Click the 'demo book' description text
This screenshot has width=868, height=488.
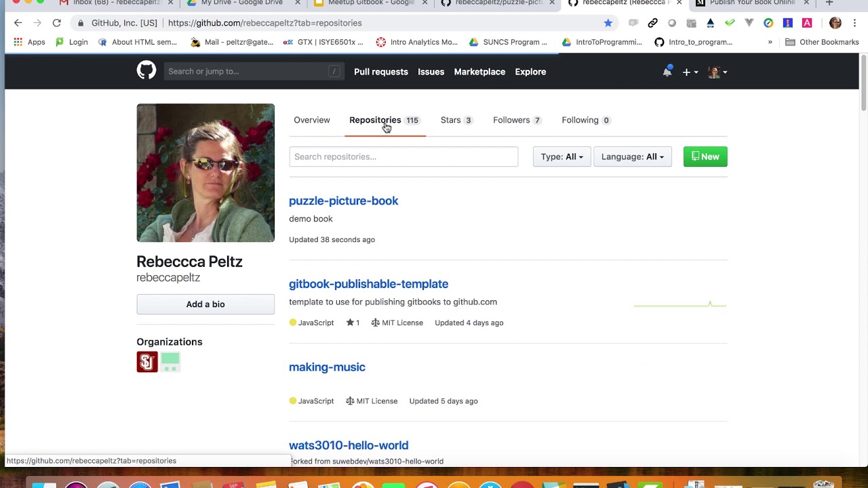point(311,219)
